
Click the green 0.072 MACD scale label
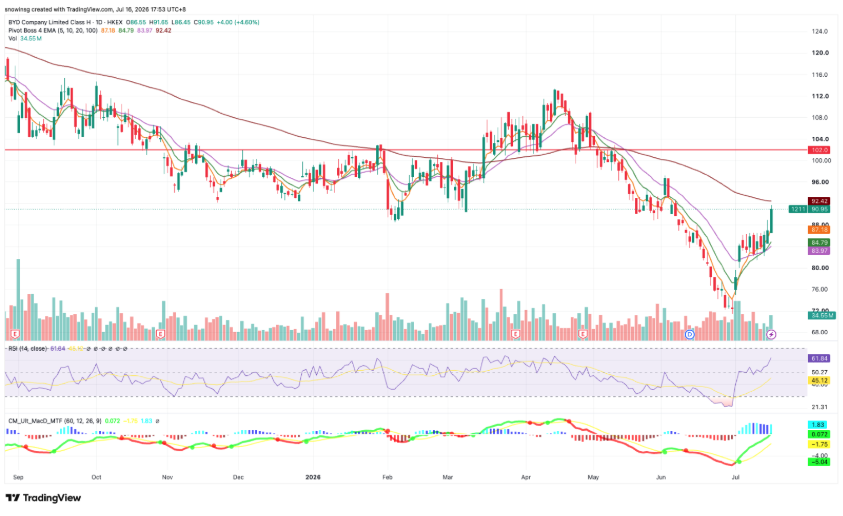coord(819,434)
